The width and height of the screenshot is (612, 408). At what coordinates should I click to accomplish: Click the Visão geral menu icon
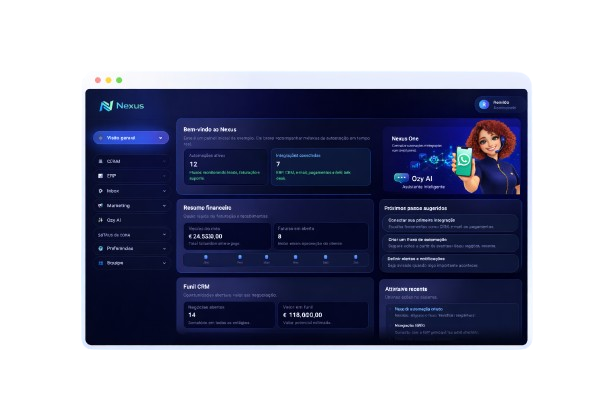(x=101, y=138)
